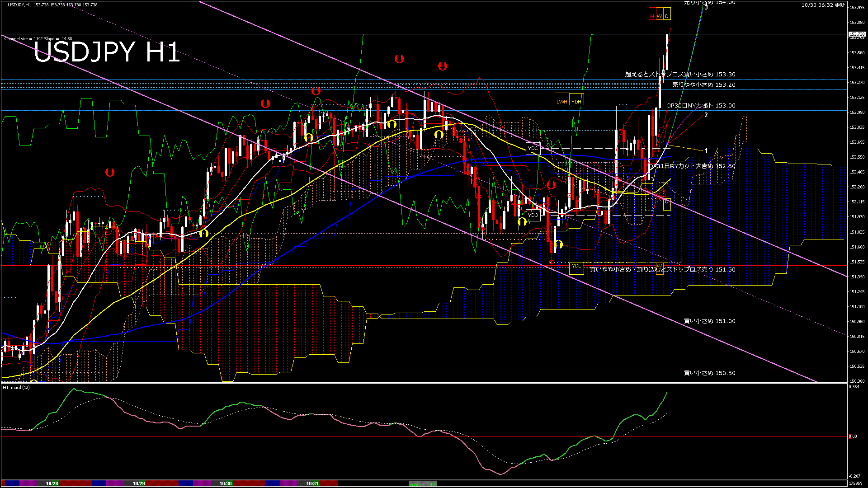Screen dimensions: 868x488
Task: Click the H1 macd (12) indicator label
Action: [x=16, y=388]
